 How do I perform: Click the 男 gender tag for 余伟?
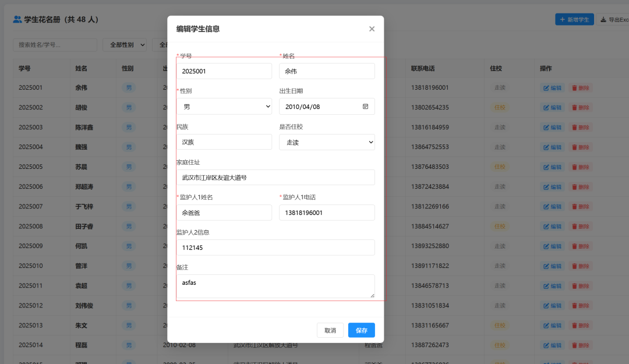pos(129,87)
